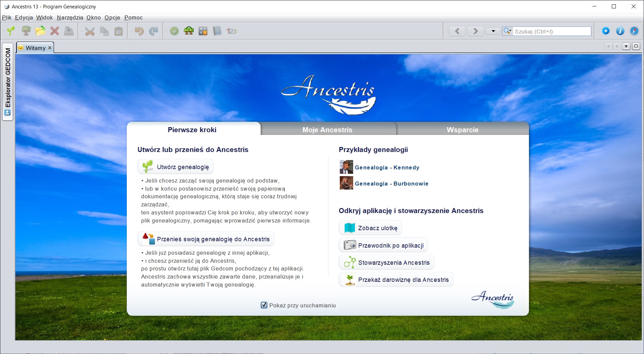Click the Kennedy portrait thumbnail
This screenshot has width=644, height=354.
pyautogui.click(x=346, y=167)
